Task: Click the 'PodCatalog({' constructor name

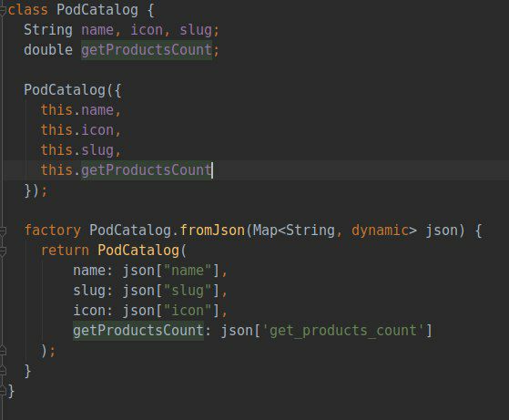Action: coord(73,90)
